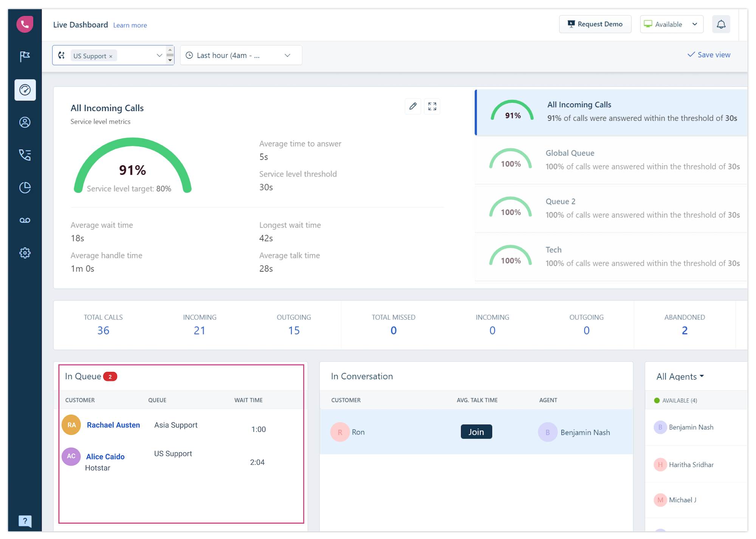
Task: Select the Global Queue service level card
Action: (611, 160)
